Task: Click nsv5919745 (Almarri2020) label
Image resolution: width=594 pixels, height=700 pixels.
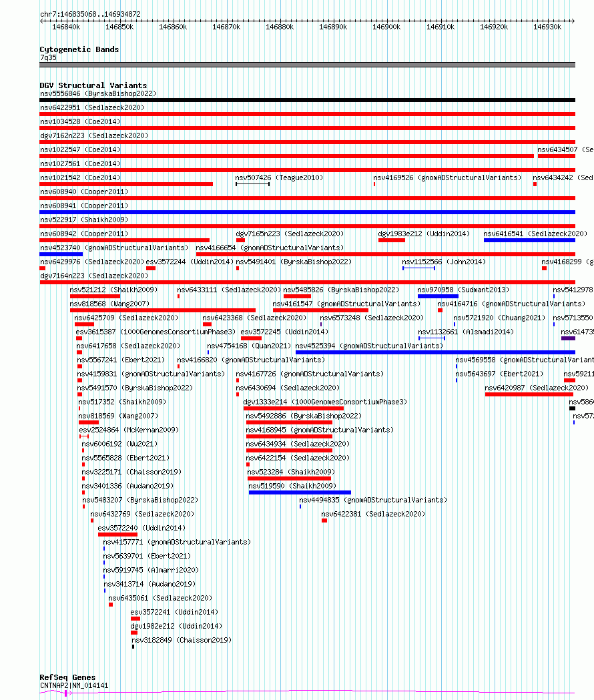Action: 151,570
